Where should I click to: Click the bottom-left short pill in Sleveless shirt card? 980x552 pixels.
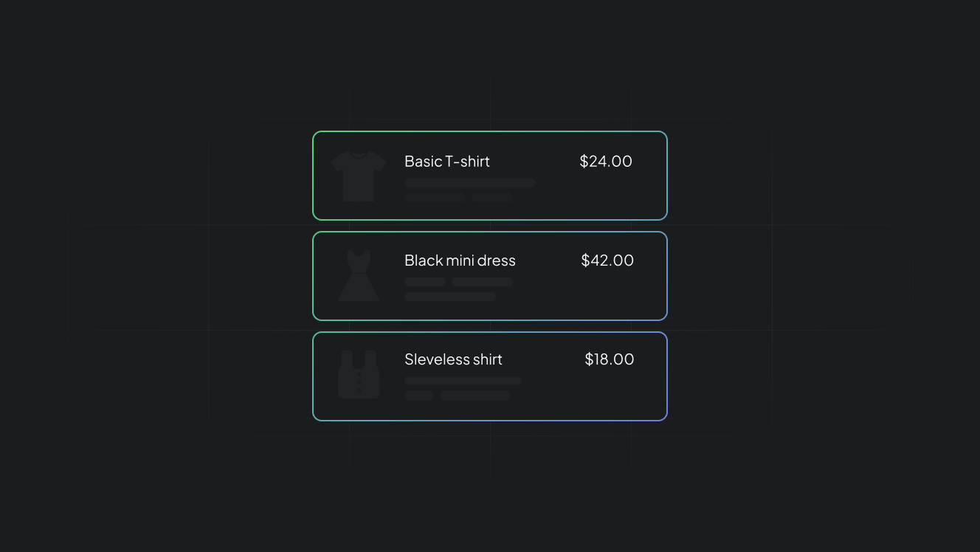419,396
